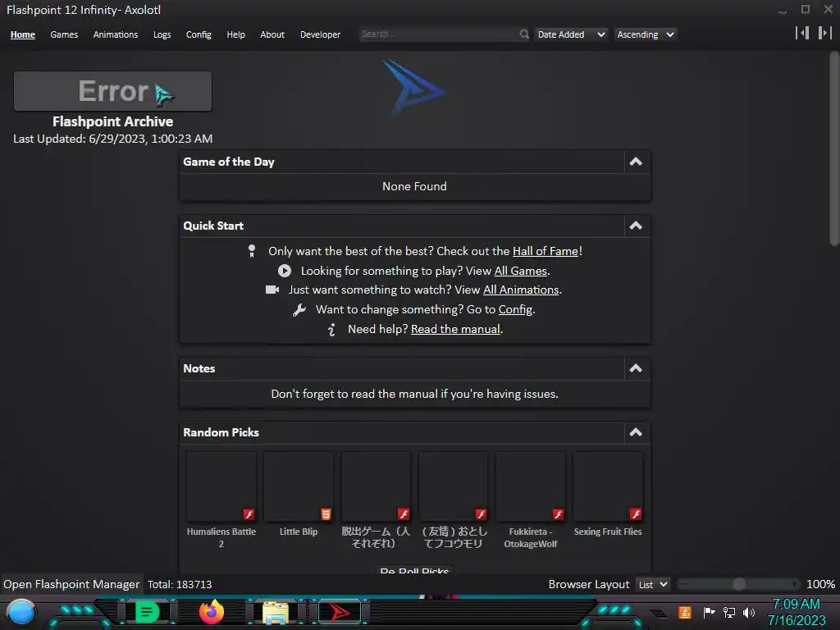This screenshot has width=840, height=630.
Task: Switch to the Games tab
Action: 64,34
